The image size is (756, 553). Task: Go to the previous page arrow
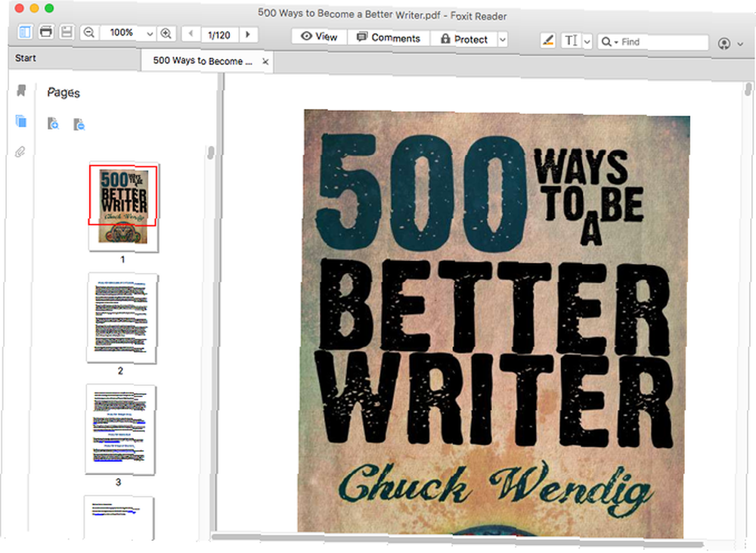tap(191, 34)
